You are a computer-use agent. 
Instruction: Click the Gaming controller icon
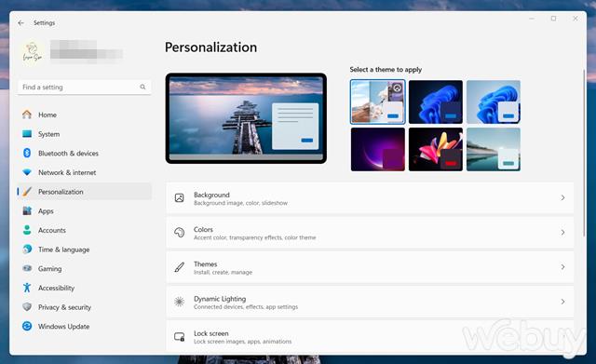point(27,268)
